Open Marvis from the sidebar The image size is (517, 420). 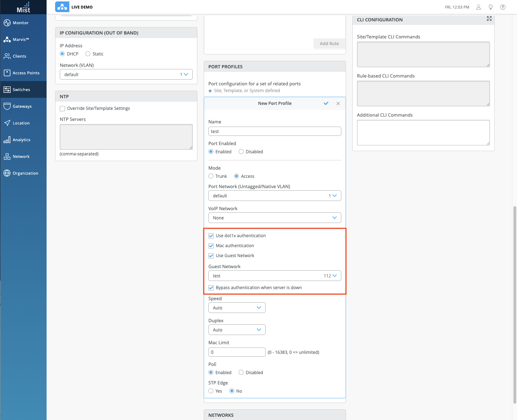point(21,39)
